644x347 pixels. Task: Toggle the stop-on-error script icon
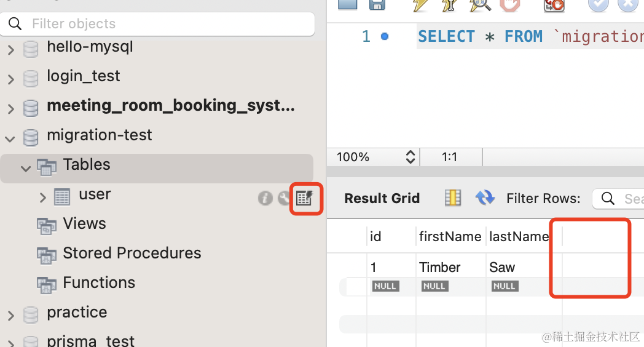554,5
